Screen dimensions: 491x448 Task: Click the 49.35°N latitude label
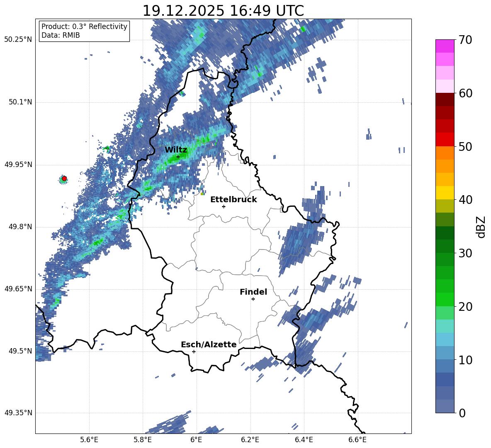tap(18, 413)
